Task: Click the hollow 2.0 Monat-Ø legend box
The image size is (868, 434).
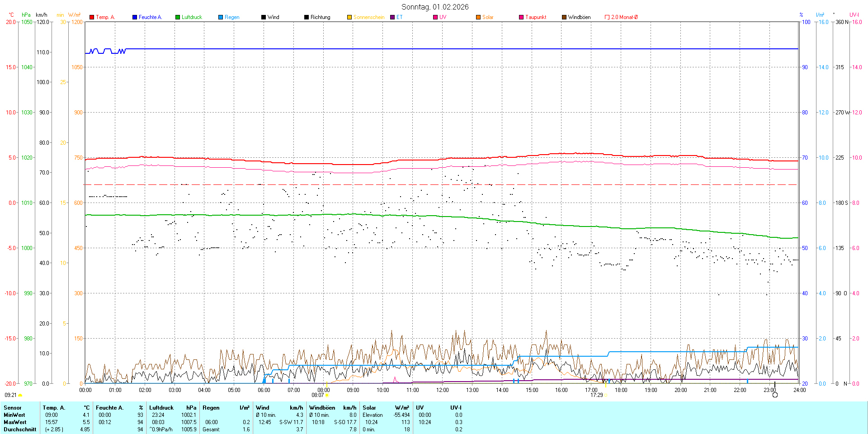Action: (x=607, y=17)
